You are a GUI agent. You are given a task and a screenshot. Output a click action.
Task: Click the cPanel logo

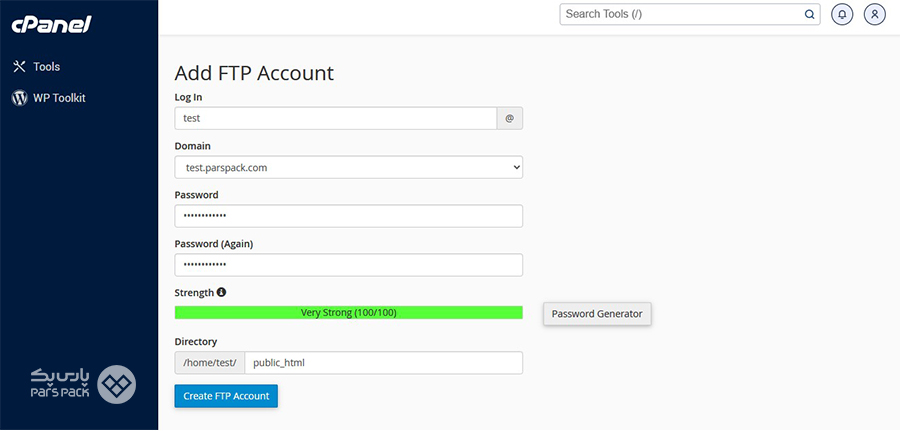[x=51, y=24]
